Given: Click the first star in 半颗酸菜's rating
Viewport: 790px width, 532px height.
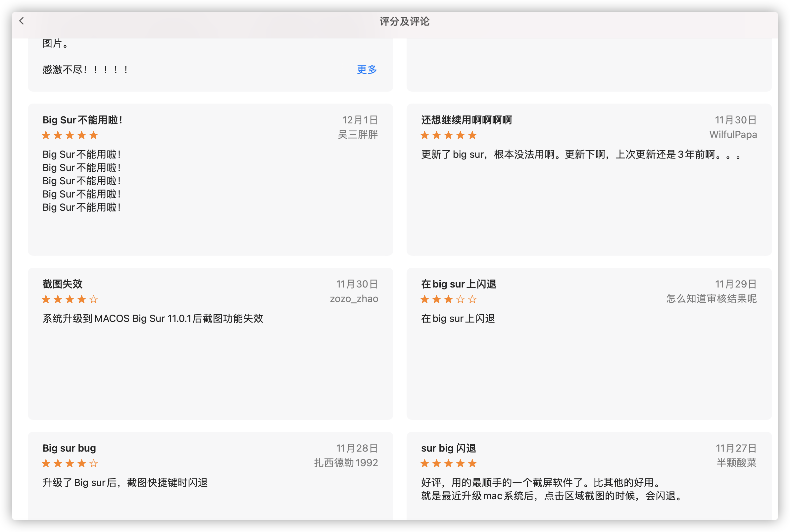Looking at the screenshot, I should point(424,463).
